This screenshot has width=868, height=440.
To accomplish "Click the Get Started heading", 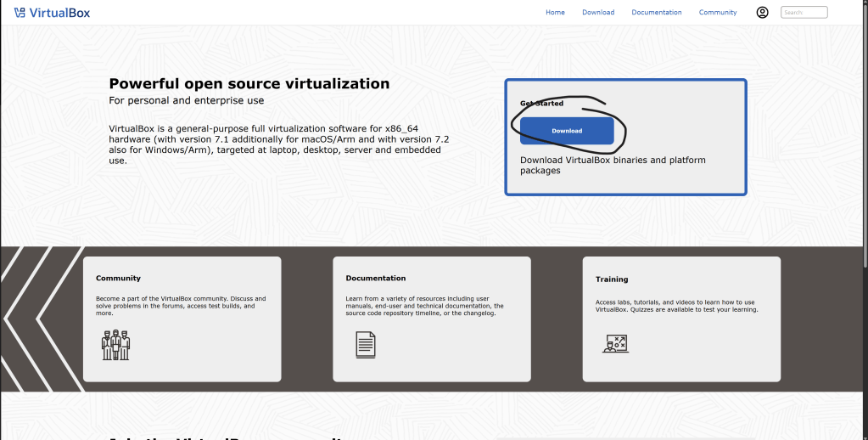I will [541, 104].
